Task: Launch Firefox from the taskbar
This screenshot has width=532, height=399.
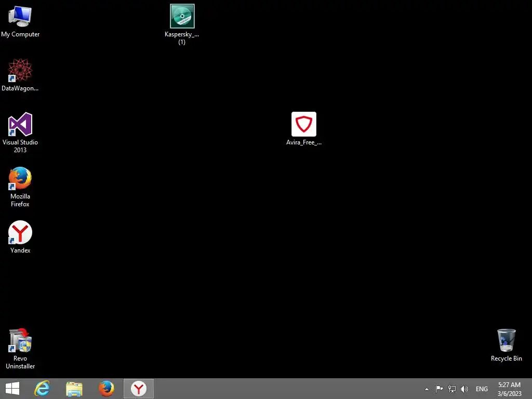Action: (x=106, y=389)
